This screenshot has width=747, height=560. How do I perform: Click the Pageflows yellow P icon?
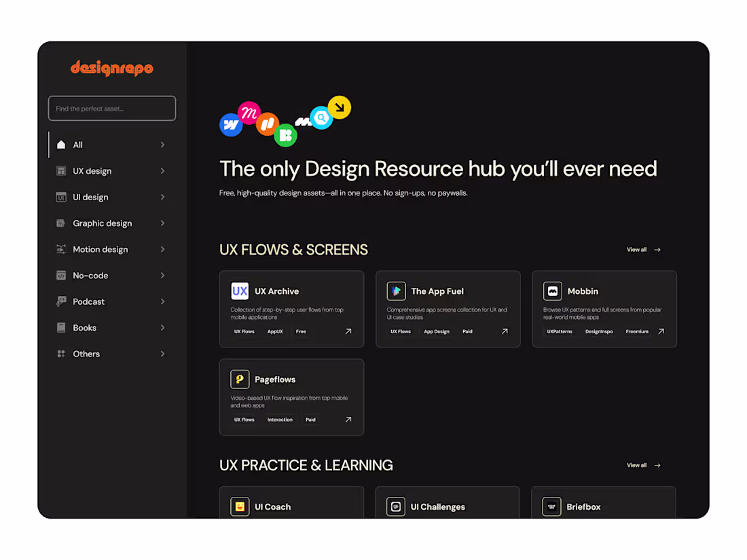coord(240,379)
